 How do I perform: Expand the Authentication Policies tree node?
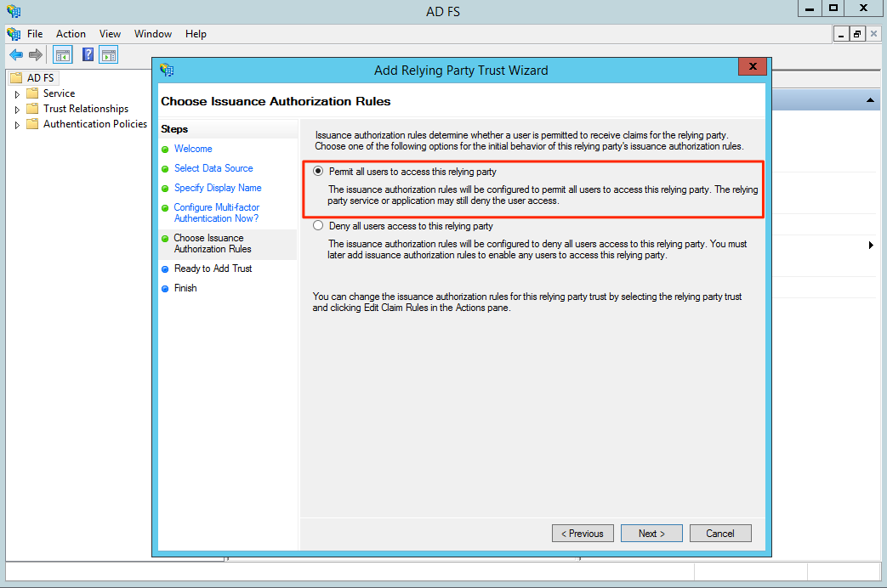(x=17, y=124)
